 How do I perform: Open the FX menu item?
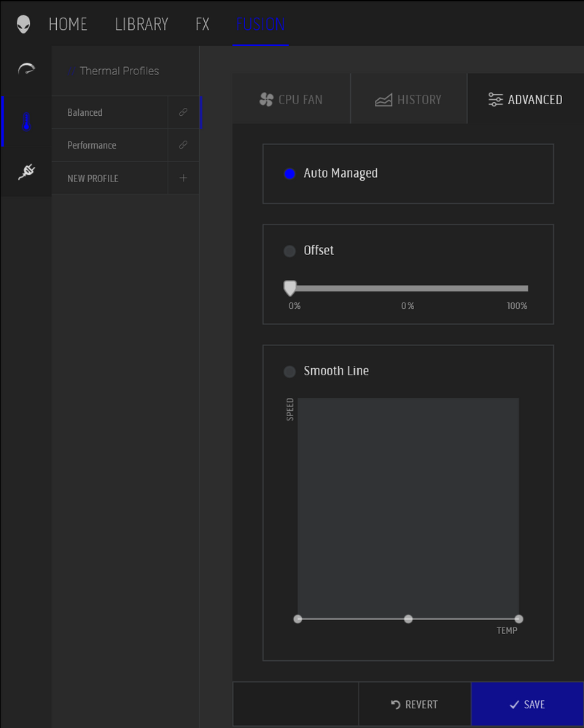(202, 24)
